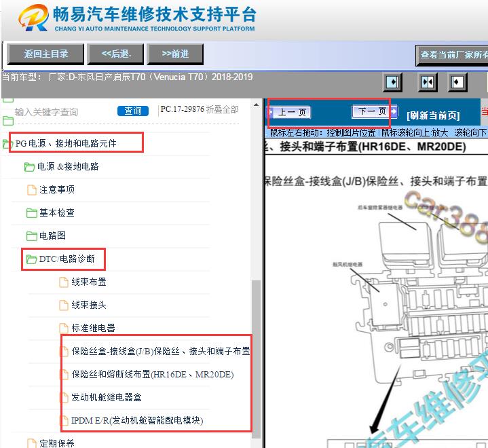
Task: Click the 折叠全部 collapse all link
Action: [x=222, y=109]
